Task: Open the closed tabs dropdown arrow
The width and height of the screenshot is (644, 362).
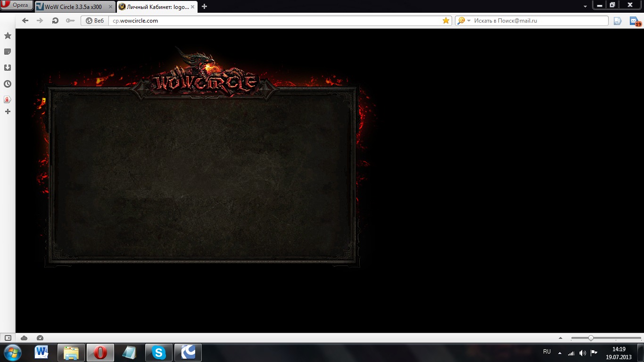Action: tap(585, 7)
